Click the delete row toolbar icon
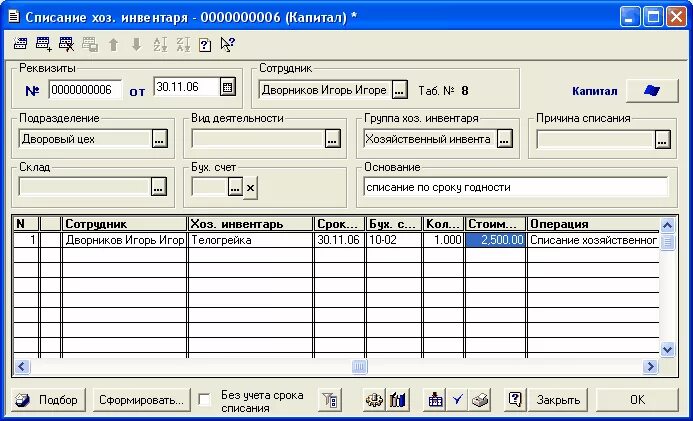Image resolution: width=693 pixels, height=421 pixels. 66,44
